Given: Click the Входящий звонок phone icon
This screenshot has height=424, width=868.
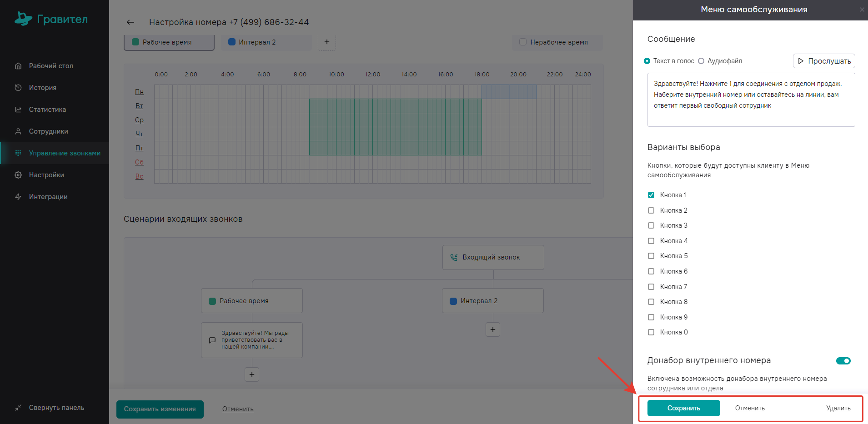Looking at the screenshot, I should click(453, 257).
